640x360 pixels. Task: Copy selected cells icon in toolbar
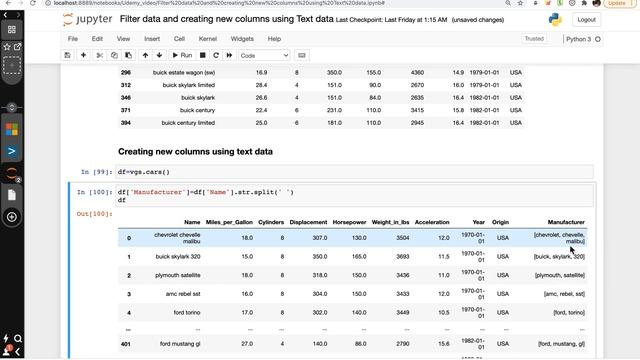(x=114, y=55)
